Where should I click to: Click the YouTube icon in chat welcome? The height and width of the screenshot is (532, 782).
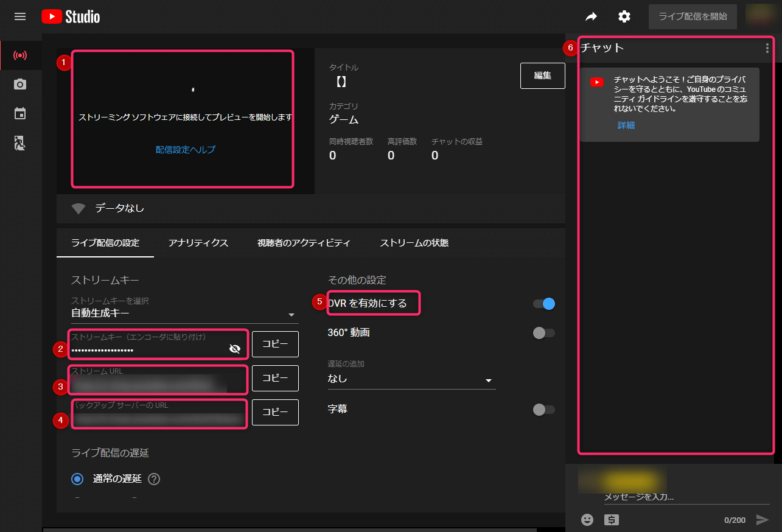pyautogui.click(x=597, y=82)
